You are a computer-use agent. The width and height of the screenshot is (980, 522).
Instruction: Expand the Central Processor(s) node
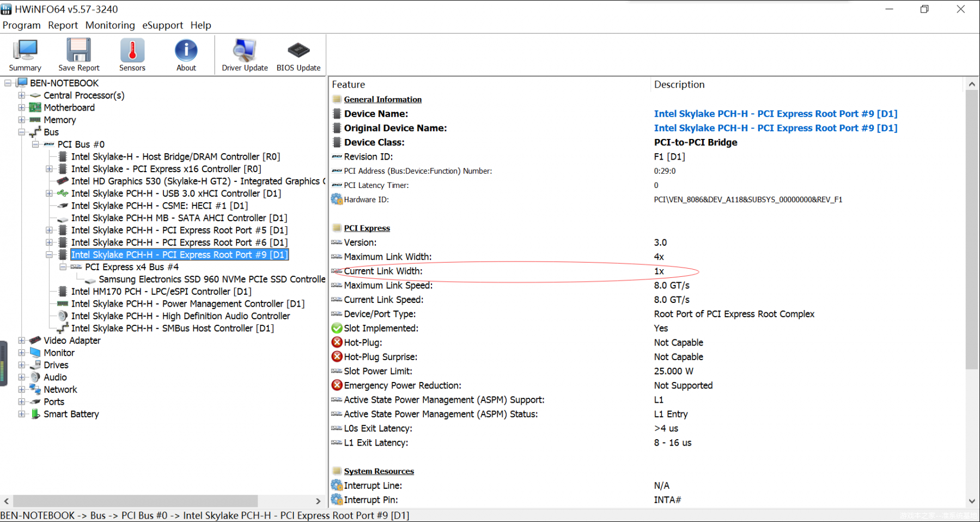tap(22, 95)
